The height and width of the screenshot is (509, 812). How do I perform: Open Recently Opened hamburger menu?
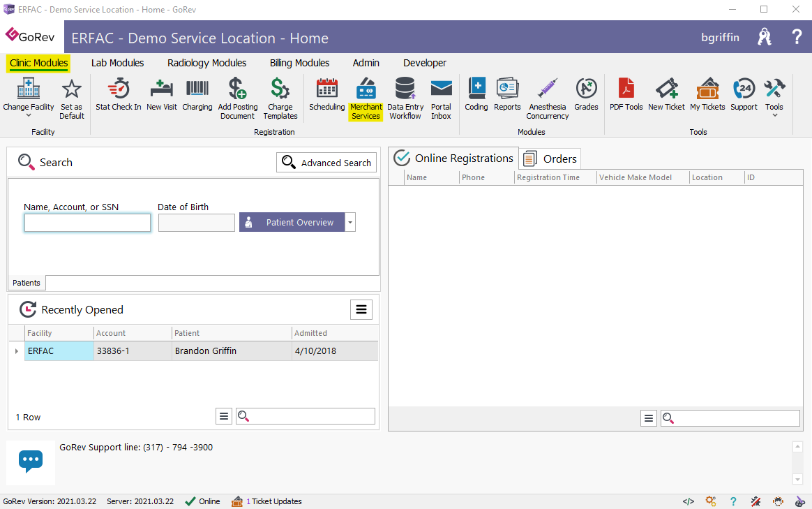point(361,309)
